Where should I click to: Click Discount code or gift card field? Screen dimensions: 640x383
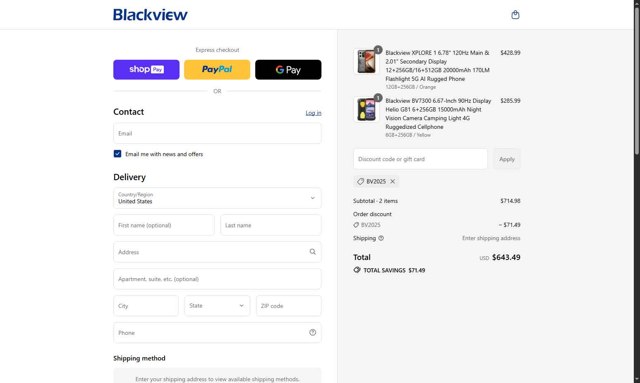click(x=420, y=159)
